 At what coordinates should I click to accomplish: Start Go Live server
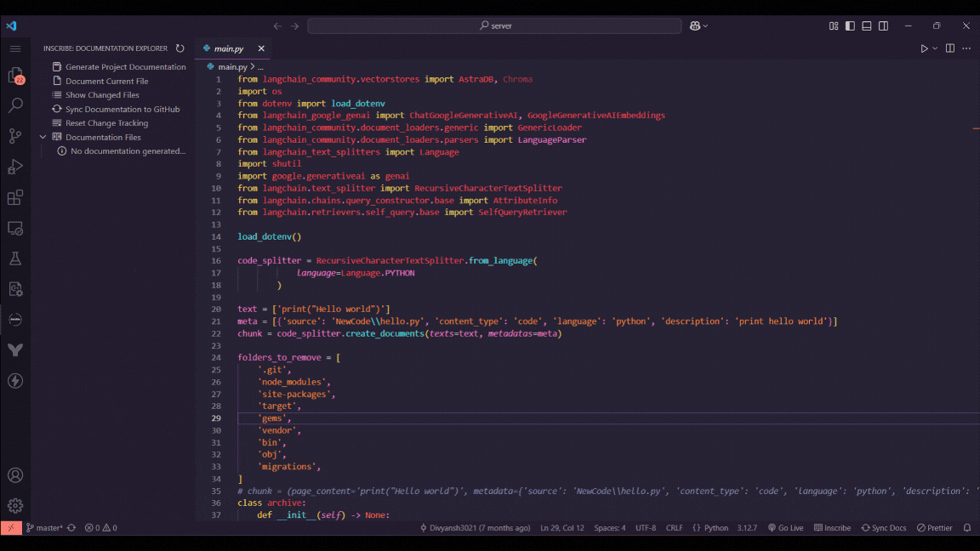(786, 528)
